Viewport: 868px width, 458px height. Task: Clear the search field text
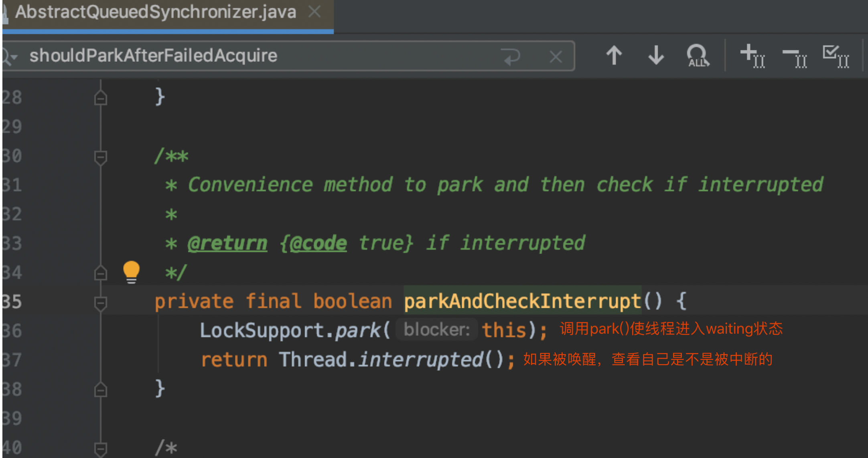[556, 57]
